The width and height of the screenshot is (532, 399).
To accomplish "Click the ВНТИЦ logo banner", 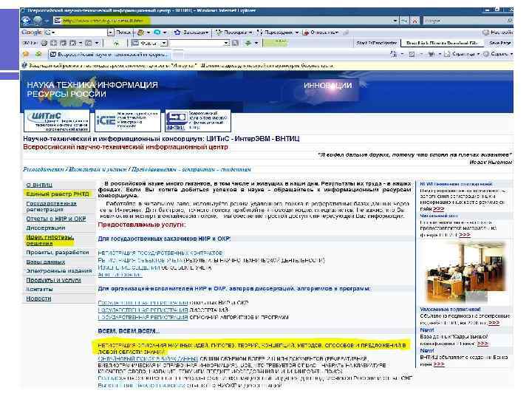I will click(x=198, y=120).
